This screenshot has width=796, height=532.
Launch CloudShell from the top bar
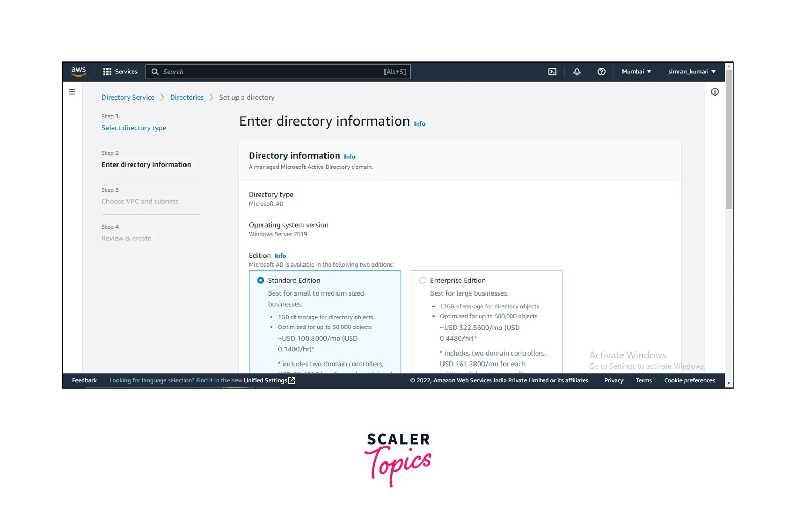tap(552, 72)
